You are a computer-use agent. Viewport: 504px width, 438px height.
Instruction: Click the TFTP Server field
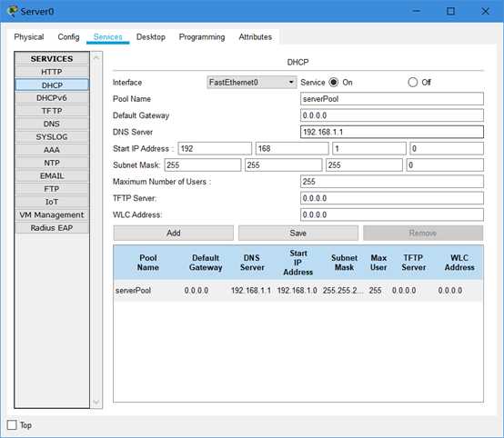[392, 198]
